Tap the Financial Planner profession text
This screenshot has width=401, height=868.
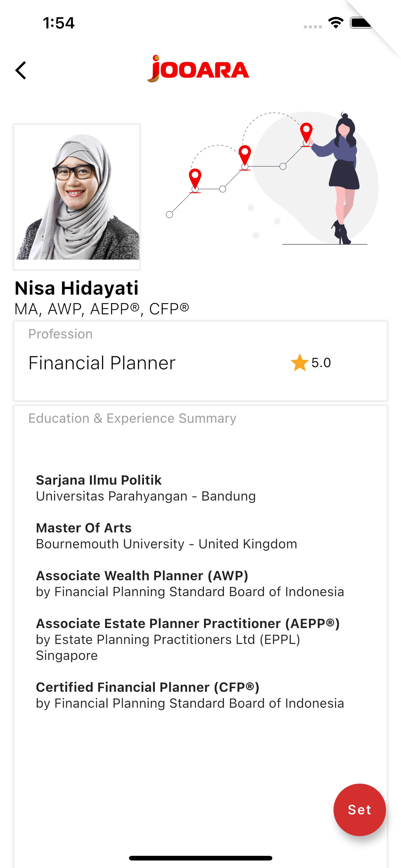pyautogui.click(x=102, y=362)
